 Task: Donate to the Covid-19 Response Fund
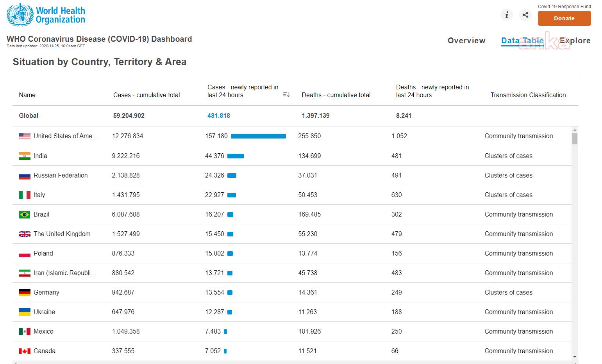564,18
